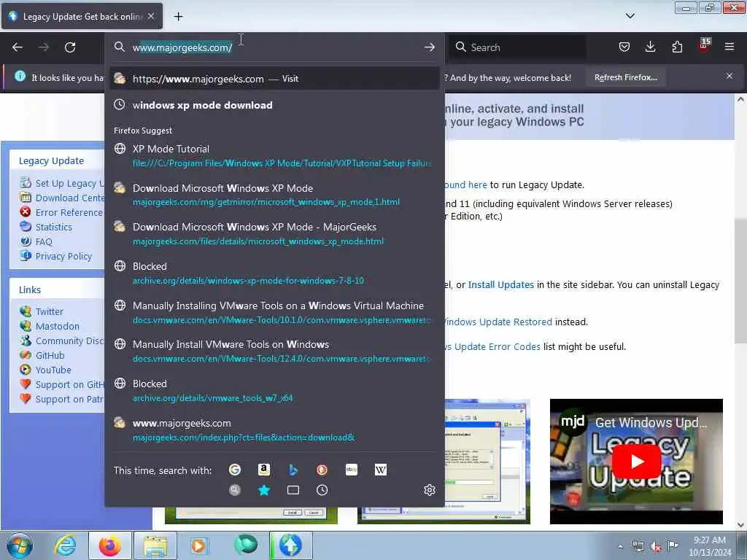The width and height of the screenshot is (747, 560).
Task: Open the Statistics sidebar link
Action: (x=54, y=227)
